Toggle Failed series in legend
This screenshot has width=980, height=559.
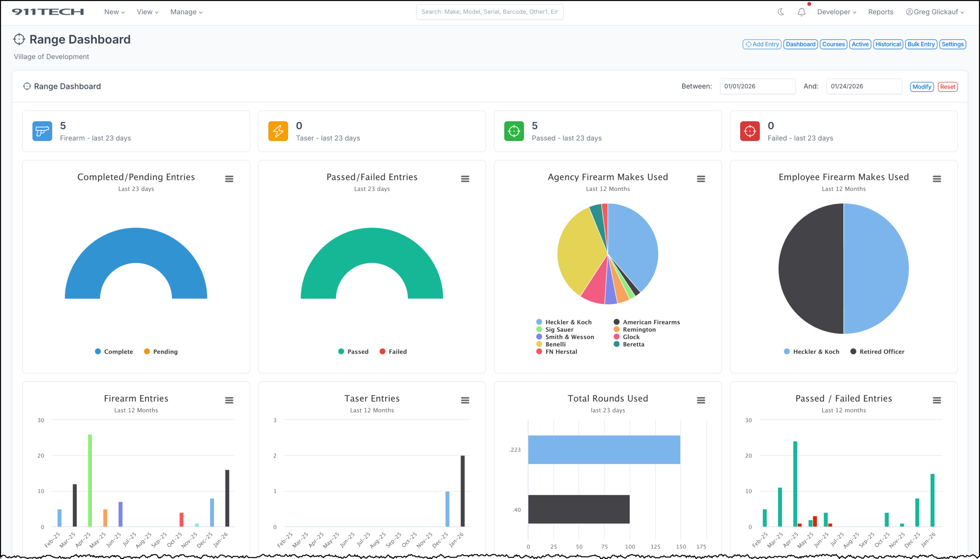coord(393,352)
